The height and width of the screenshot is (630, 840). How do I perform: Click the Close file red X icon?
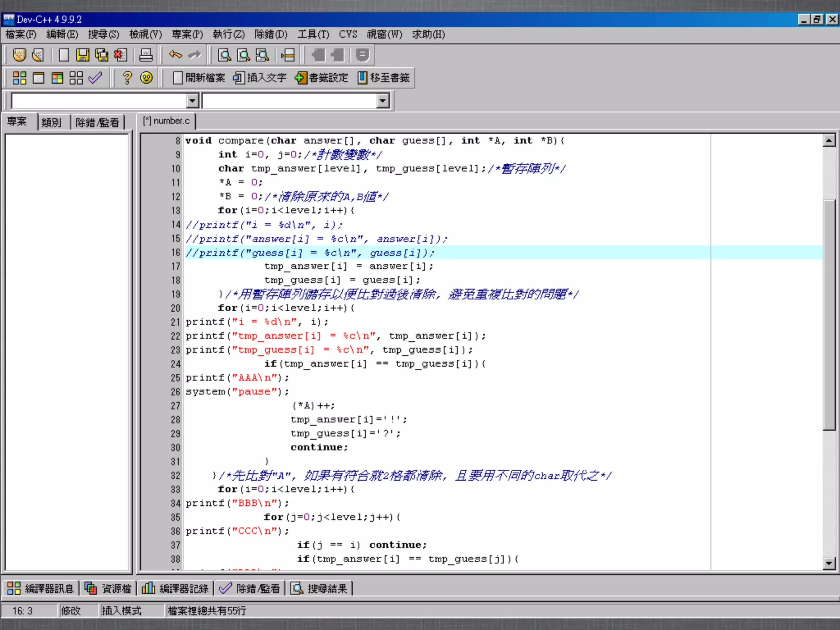click(120, 55)
